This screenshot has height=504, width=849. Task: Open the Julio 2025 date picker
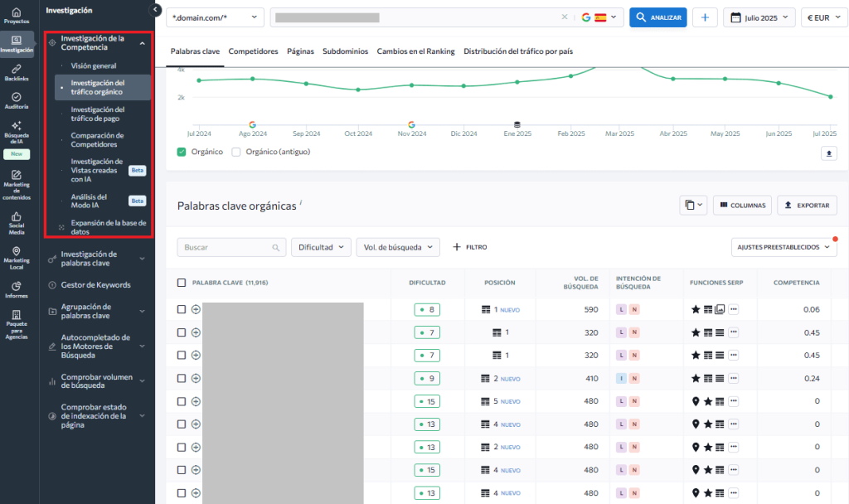click(759, 17)
